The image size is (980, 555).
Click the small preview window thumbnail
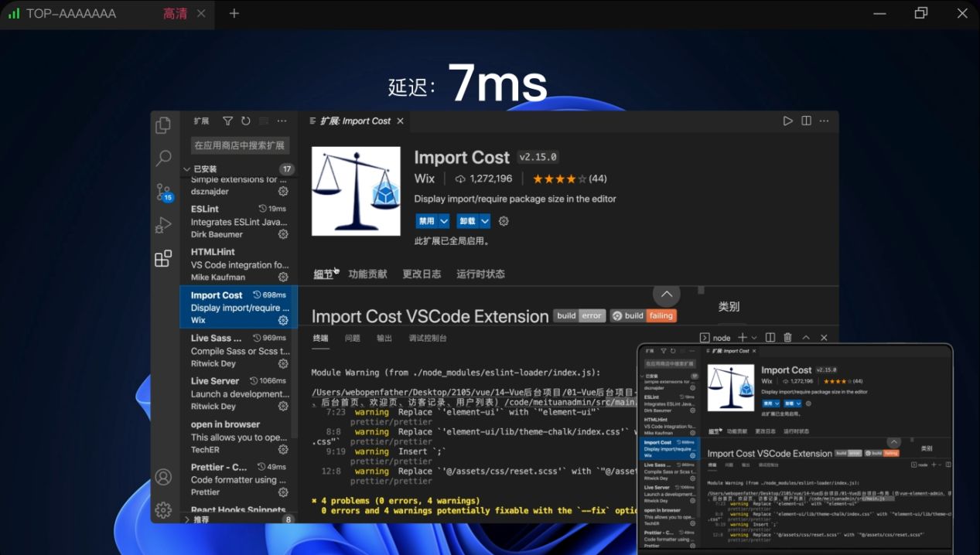coord(795,449)
